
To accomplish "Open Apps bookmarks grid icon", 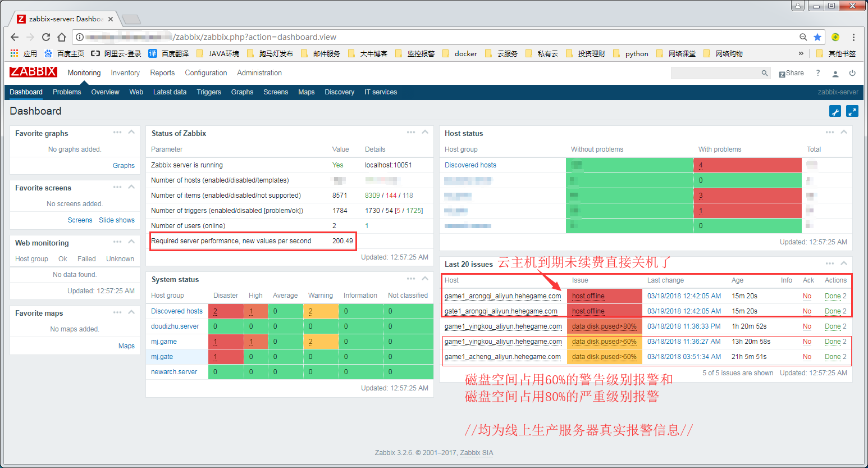I will point(15,53).
